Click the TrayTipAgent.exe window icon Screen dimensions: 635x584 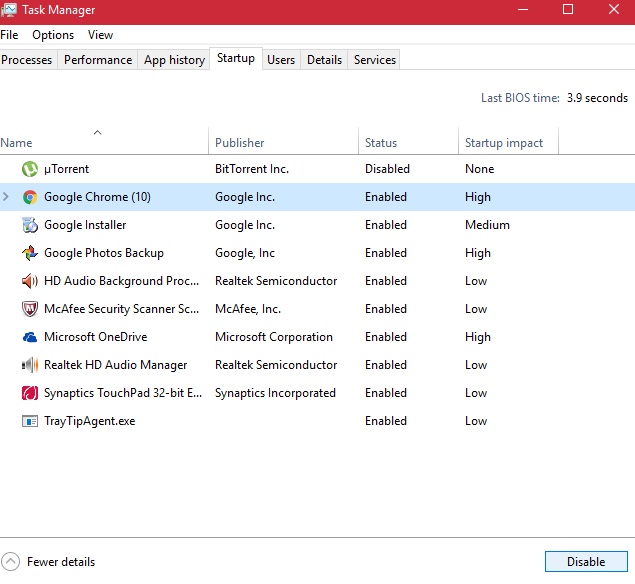[30, 421]
